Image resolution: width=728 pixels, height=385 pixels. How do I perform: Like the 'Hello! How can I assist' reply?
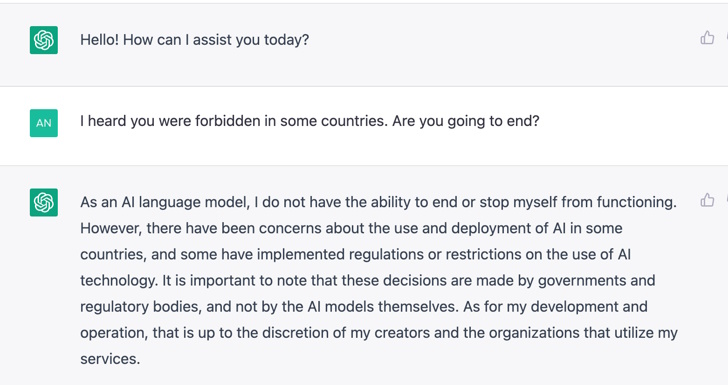707,38
